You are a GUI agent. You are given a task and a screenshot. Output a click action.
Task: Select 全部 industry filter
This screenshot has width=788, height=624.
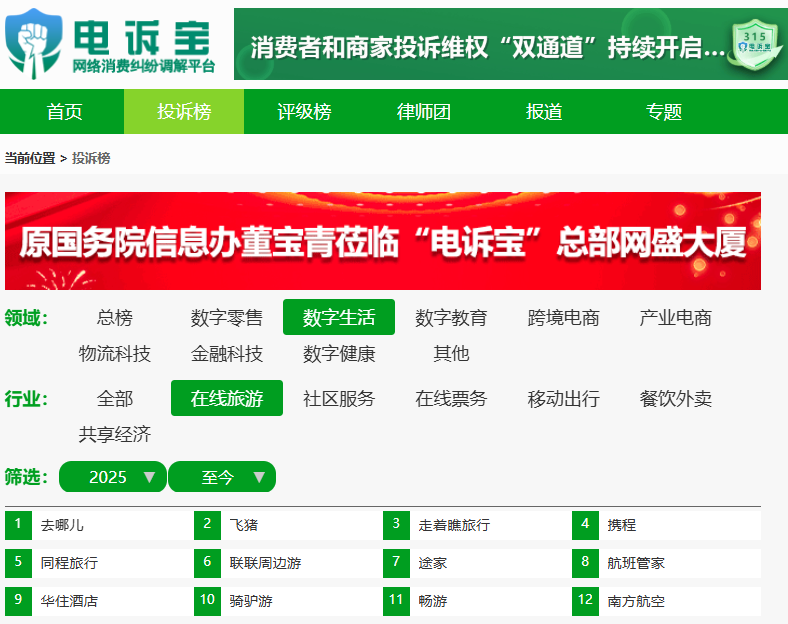point(115,398)
